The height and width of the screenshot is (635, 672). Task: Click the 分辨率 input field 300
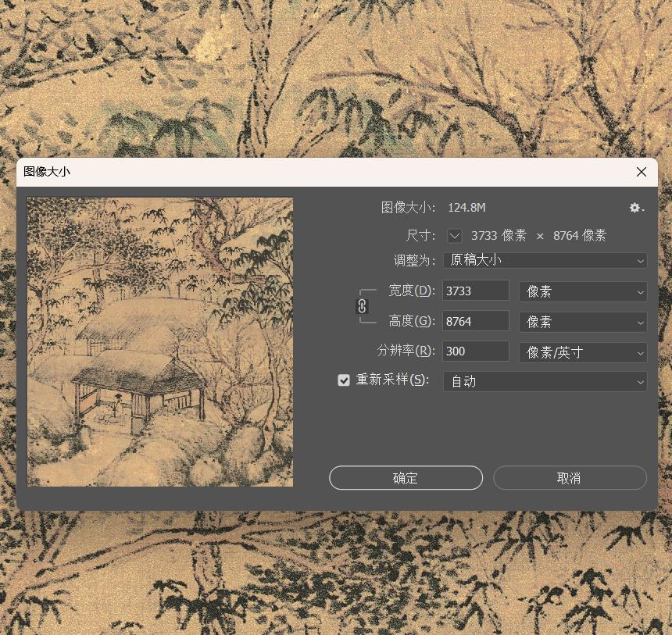476,351
